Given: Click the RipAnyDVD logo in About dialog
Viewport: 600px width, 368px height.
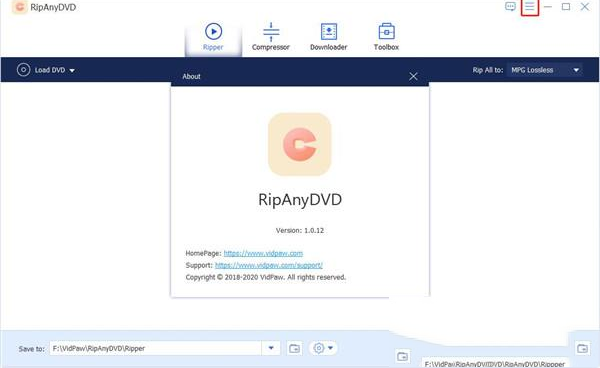Looking at the screenshot, I should click(300, 144).
